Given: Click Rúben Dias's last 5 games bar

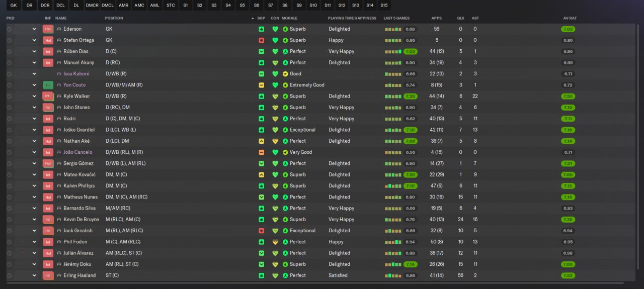Looking at the screenshot, I should (x=393, y=51).
